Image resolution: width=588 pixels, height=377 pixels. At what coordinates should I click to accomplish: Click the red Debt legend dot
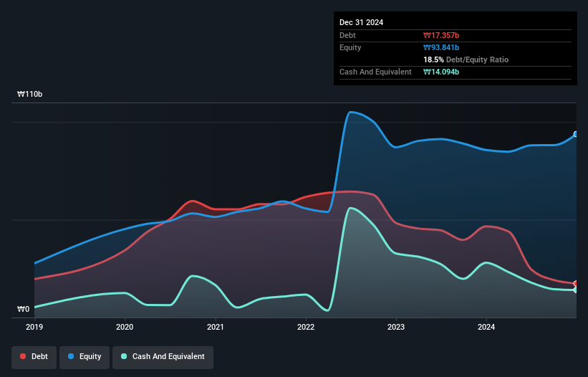tap(23, 356)
